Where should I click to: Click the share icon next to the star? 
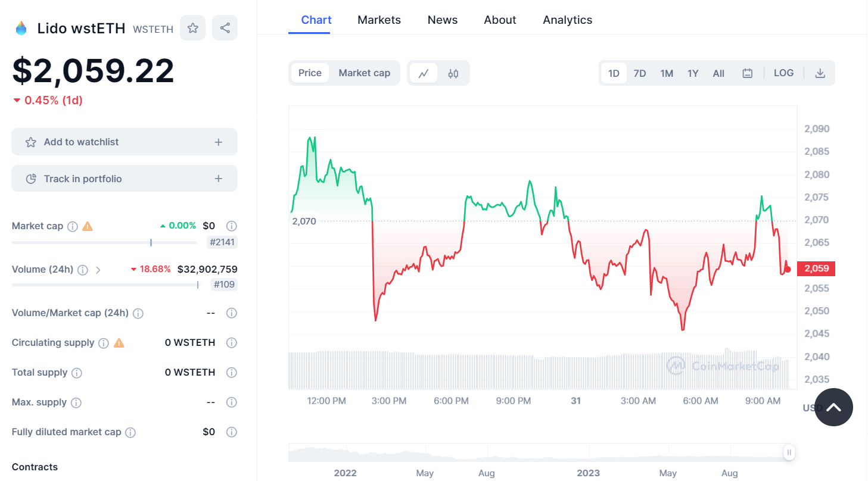(x=225, y=28)
